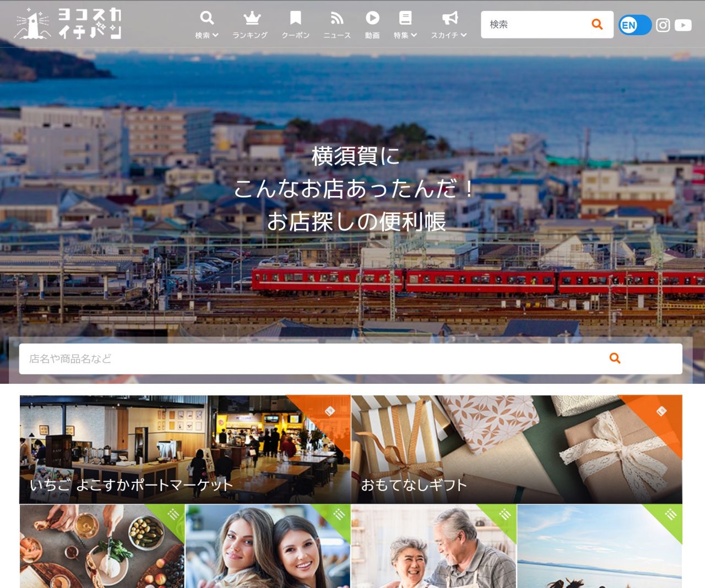Open the 動画 play icon
The height and width of the screenshot is (588, 705).
click(372, 18)
